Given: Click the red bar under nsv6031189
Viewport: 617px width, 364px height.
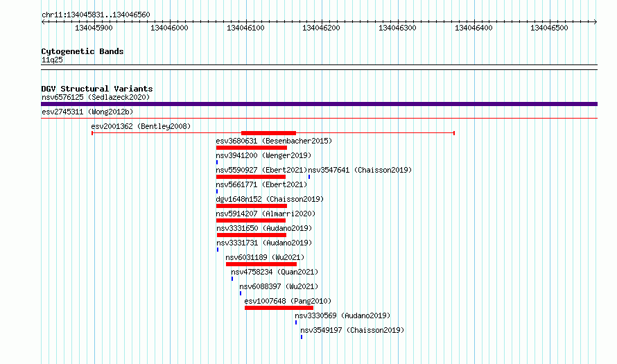Looking at the screenshot, I should [x=261, y=264].
